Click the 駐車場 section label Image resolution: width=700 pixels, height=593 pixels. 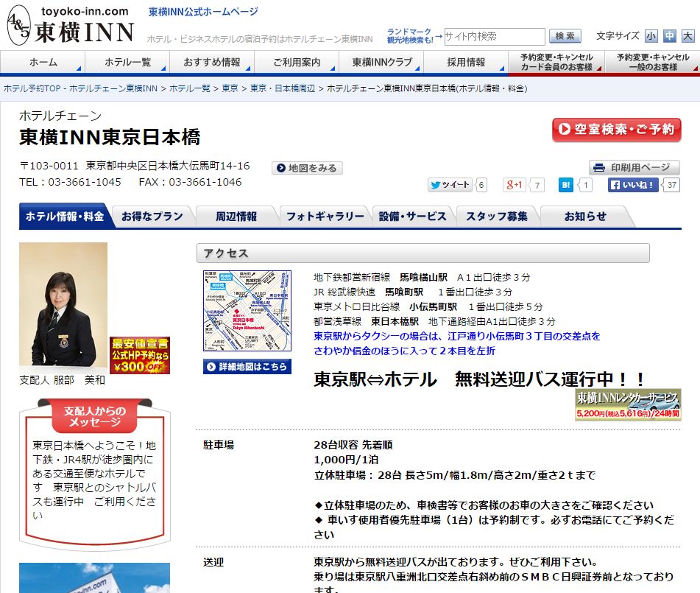[219, 445]
